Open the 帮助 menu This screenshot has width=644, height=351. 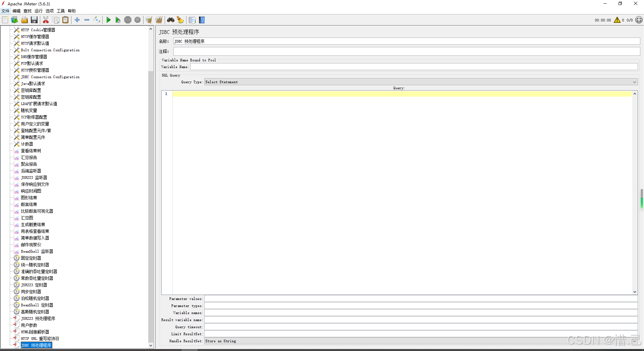[x=72, y=11]
